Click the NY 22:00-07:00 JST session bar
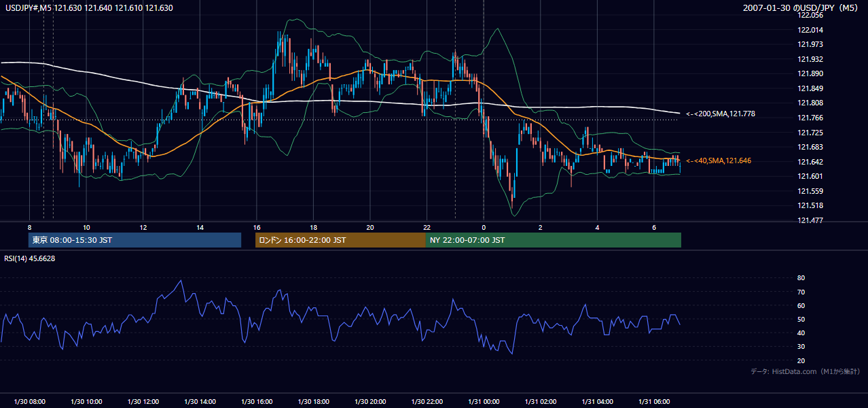The width and height of the screenshot is (868, 408). click(x=554, y=240)
